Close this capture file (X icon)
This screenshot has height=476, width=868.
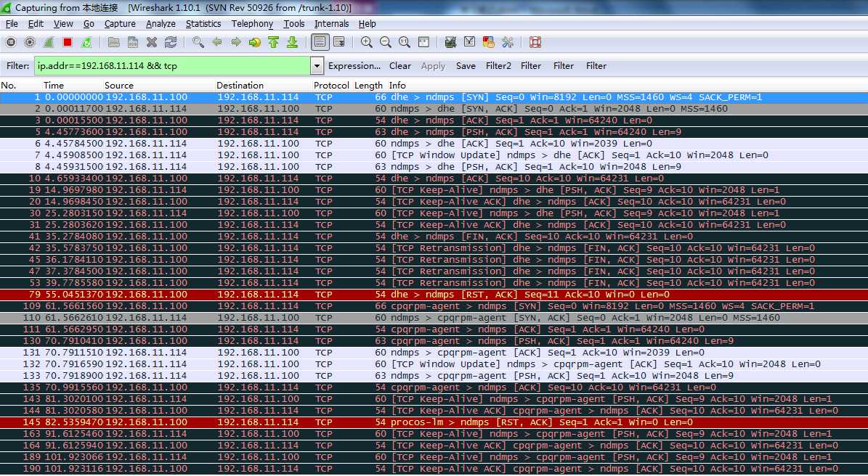coord(152,43)
